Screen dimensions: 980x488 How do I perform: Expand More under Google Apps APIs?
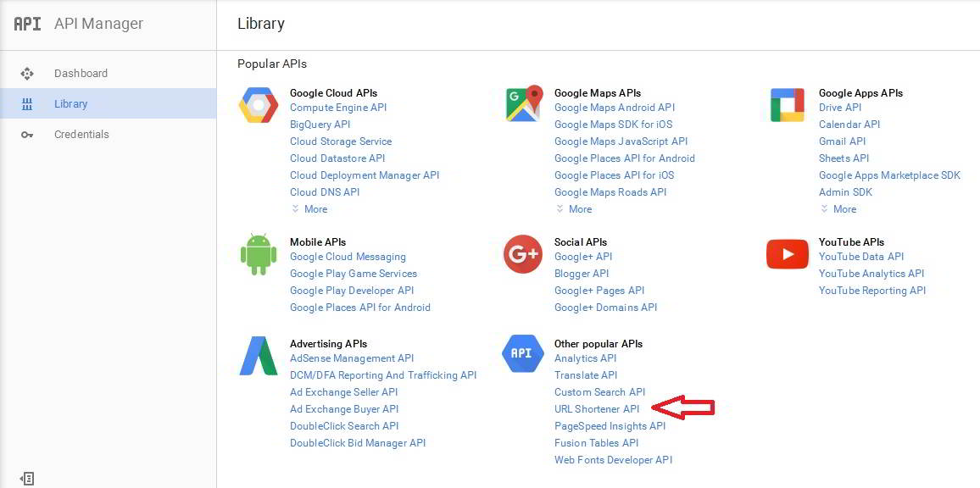pyautogui.click(x=838, y=209)
